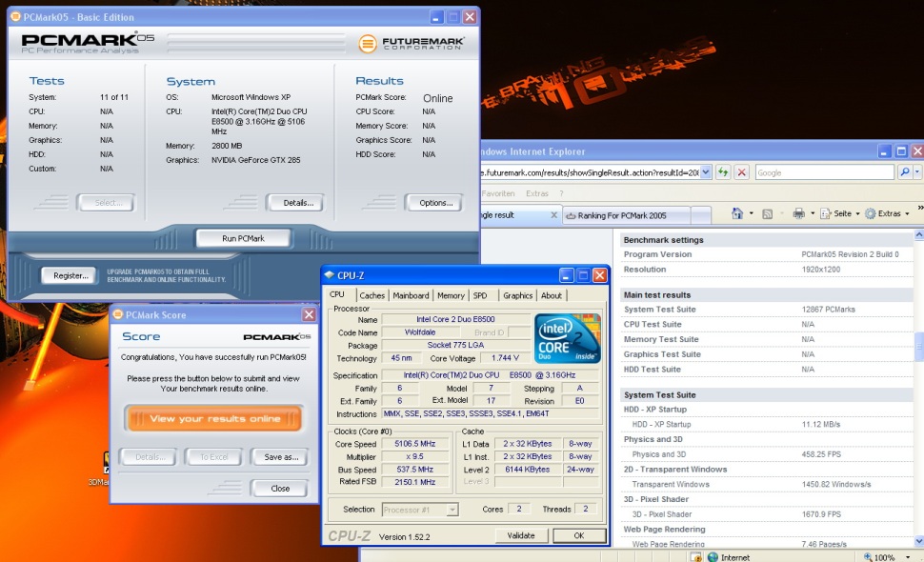Click the PCMark Score dialog title icon
924x562 pixels.
[118, 314]
